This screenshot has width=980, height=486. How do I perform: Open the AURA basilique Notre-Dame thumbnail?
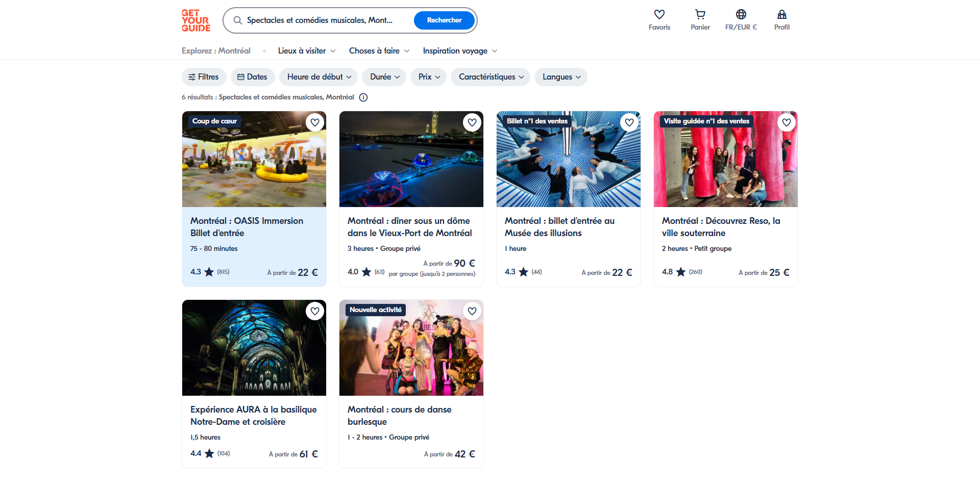(254, 348)
